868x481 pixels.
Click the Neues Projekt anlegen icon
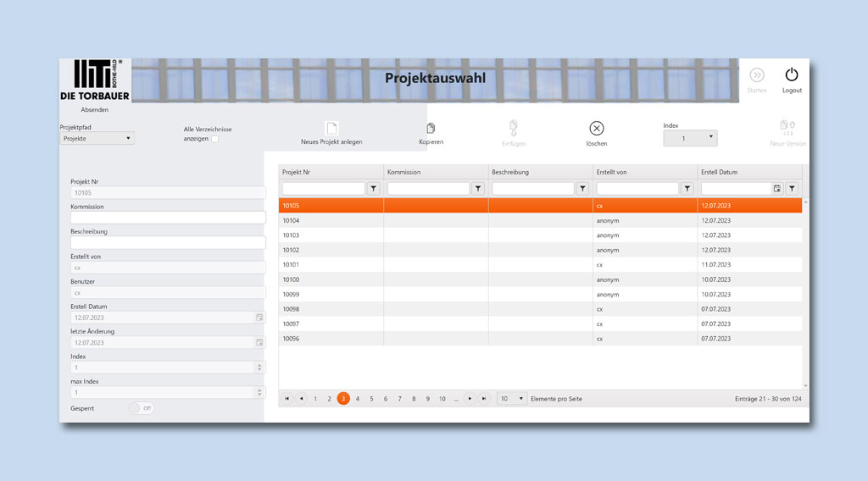coord(331,129)
